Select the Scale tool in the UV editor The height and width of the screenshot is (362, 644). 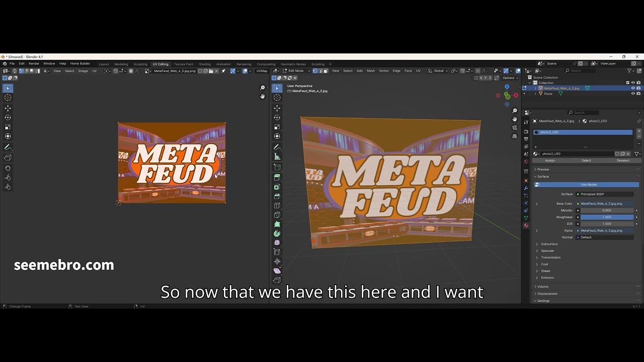(x=8, y=127)
